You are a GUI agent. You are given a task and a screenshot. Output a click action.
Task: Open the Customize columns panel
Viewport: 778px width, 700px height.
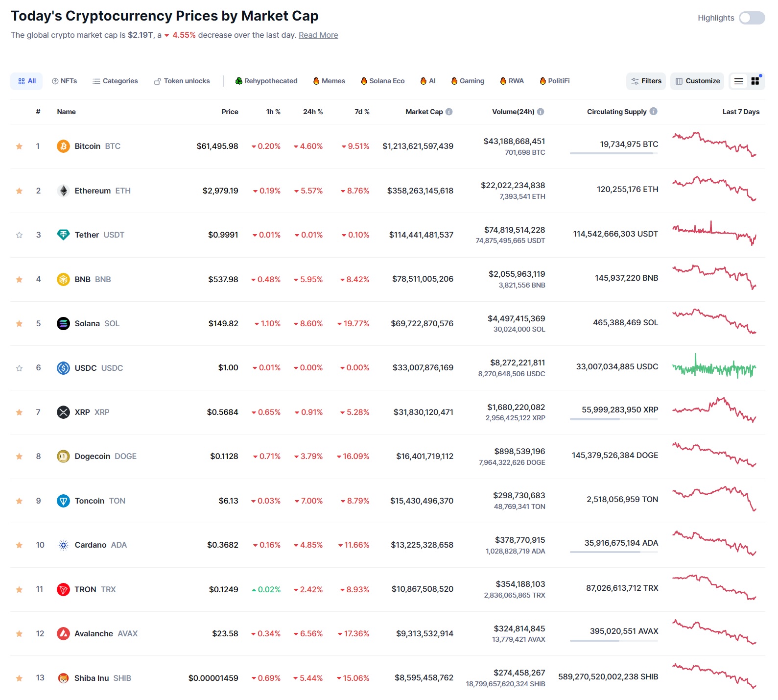(x=698, y=81)
